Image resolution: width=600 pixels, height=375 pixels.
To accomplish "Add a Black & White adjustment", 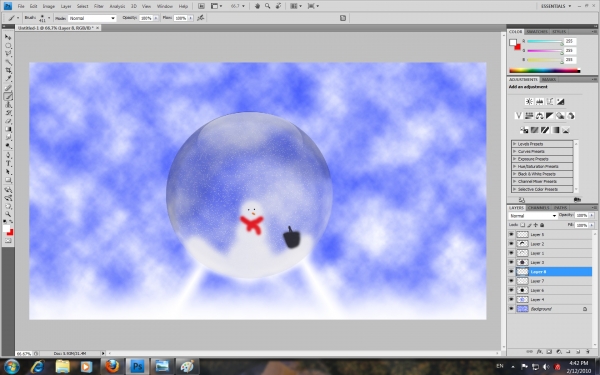I will [550, 116].
